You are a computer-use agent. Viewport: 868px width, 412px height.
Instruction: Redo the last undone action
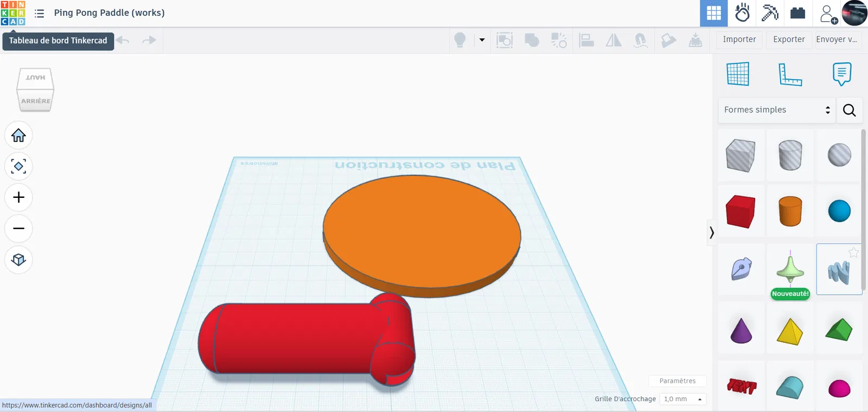click(149, 40)
